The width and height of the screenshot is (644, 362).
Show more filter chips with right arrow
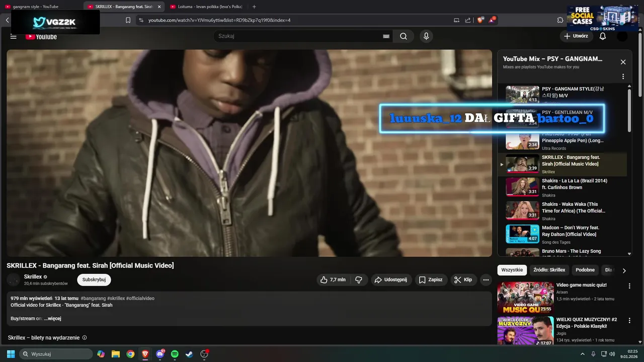point(624,270)
